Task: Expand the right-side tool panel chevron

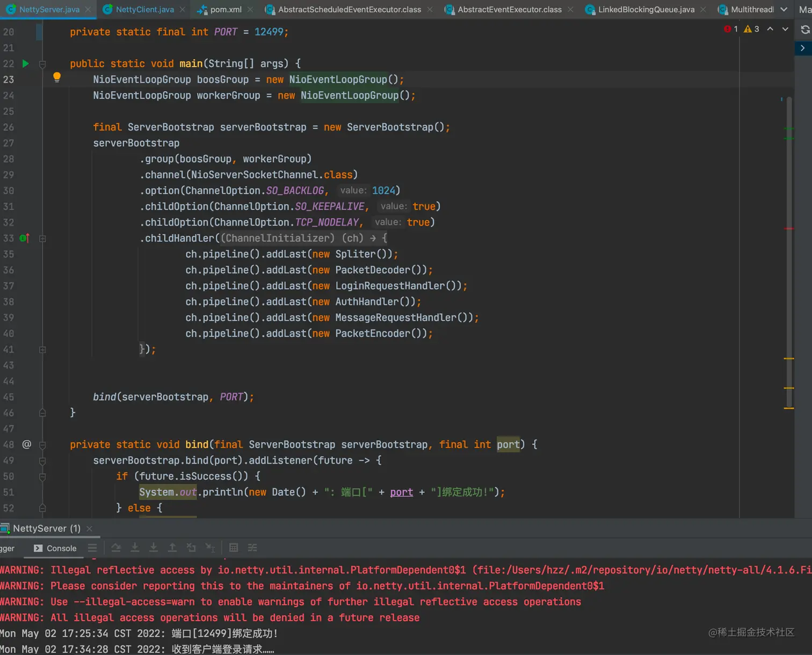Action: click(803, 48)
